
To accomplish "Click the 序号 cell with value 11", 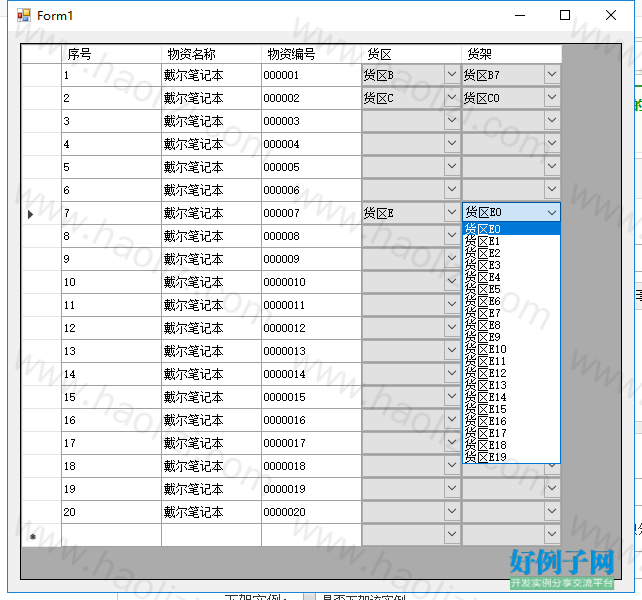I will coord(111,305).
